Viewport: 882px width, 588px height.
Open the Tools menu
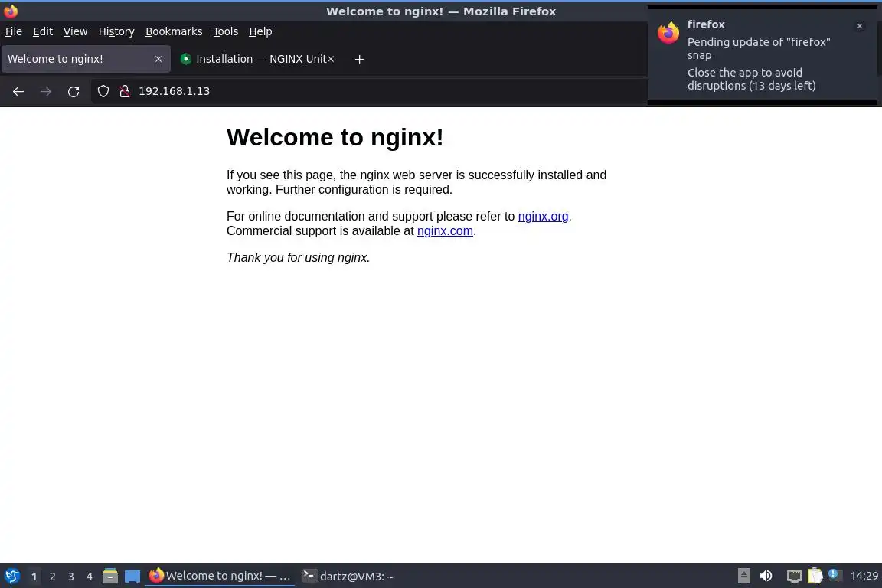(226, 31)
